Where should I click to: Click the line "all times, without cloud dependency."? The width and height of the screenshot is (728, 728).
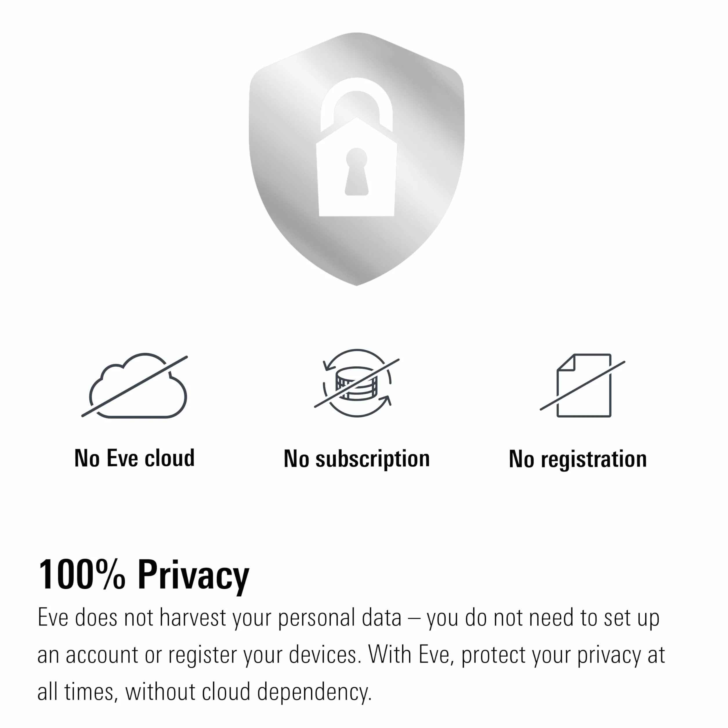pos(204,692)
